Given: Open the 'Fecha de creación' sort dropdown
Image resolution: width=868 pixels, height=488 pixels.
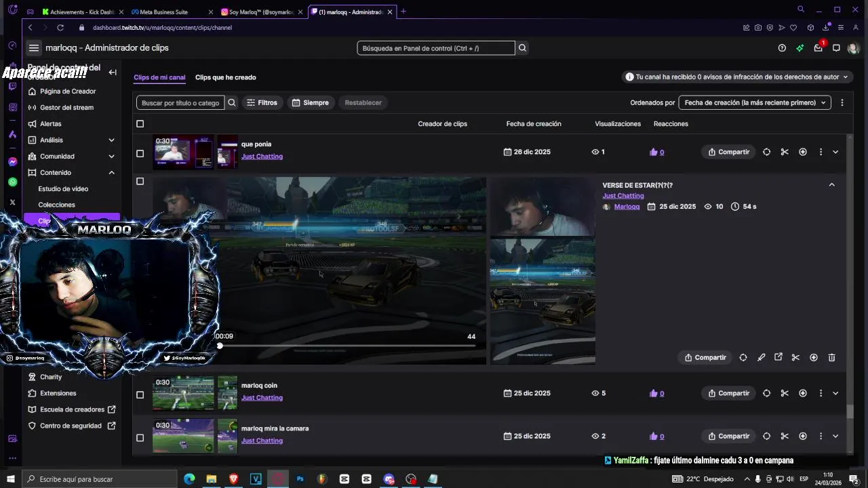Looking at the screenshot, I should tap(755, 103).
